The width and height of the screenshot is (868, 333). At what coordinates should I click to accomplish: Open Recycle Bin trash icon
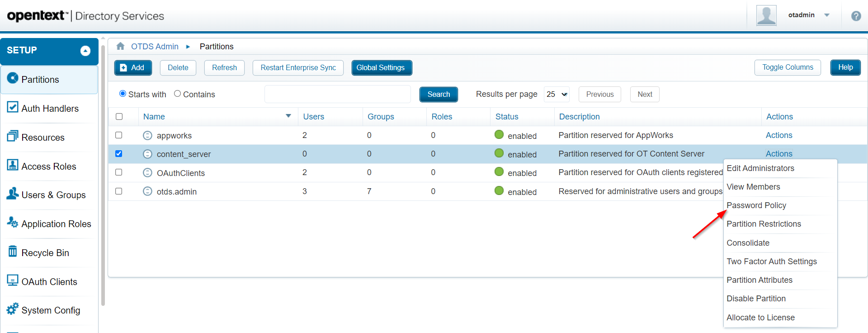(x=13, y=251)
